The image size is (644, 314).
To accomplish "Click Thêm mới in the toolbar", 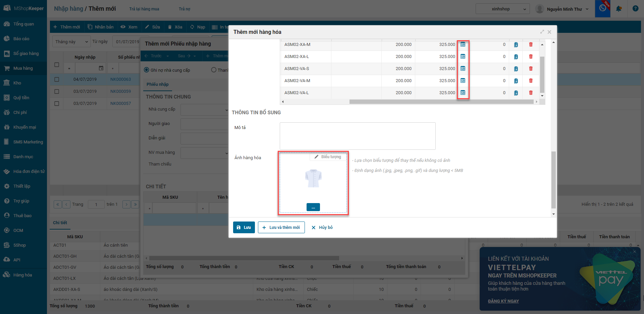I will click(x=67, y=27).
